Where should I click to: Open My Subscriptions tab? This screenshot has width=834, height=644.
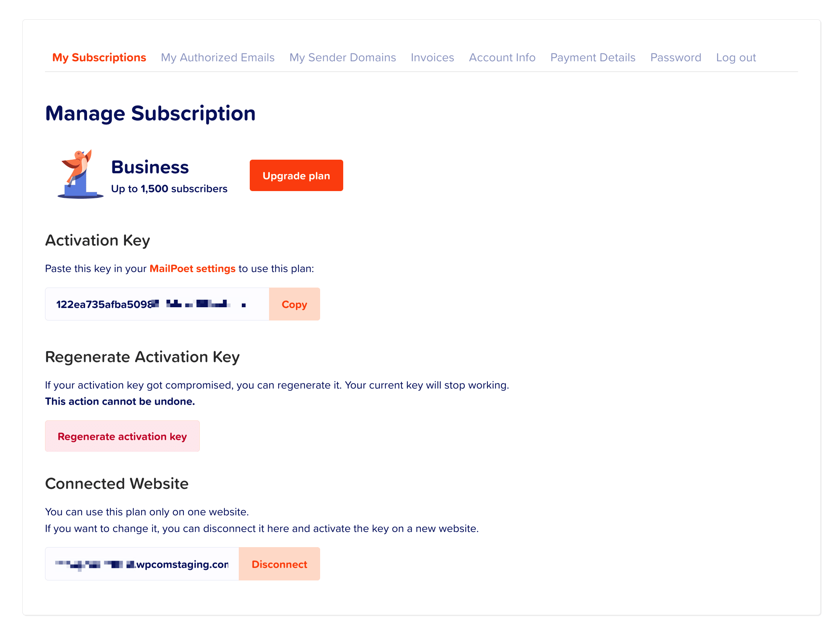coord(99,58)
